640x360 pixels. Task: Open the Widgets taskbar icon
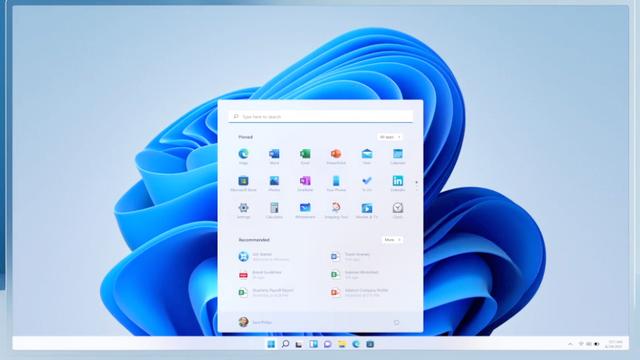pos(313,344)
